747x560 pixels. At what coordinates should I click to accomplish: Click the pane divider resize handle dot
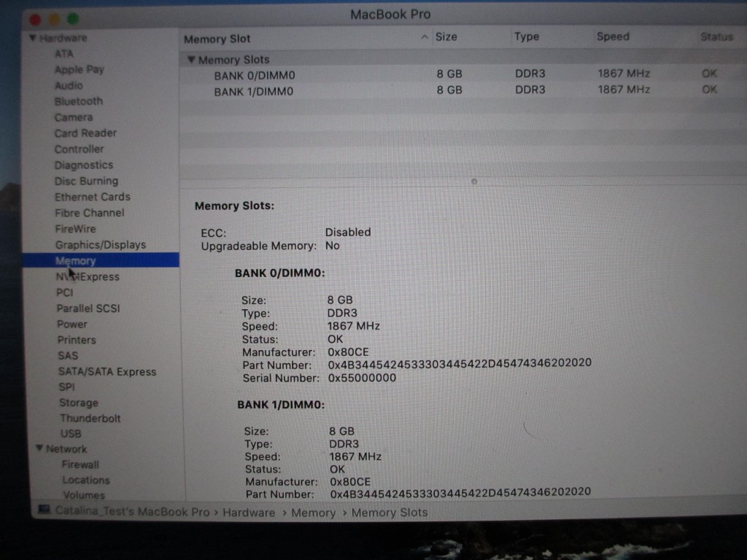(474, 182)
